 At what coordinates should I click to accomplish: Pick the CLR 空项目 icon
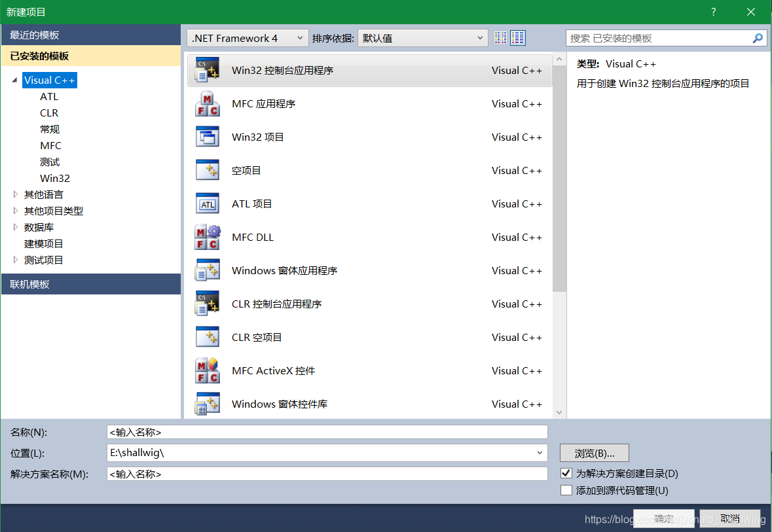[208, 337]
